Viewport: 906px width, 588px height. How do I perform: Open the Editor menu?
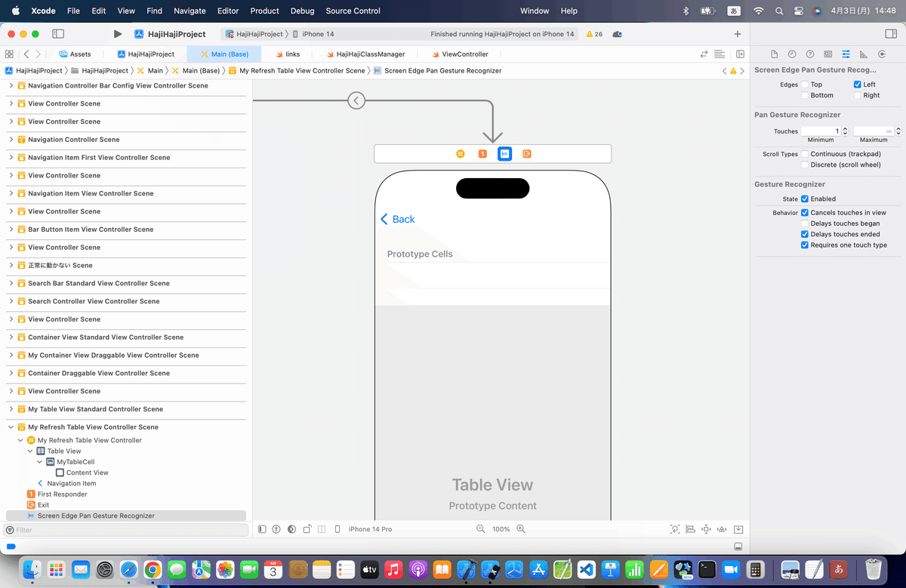(228, 11)
